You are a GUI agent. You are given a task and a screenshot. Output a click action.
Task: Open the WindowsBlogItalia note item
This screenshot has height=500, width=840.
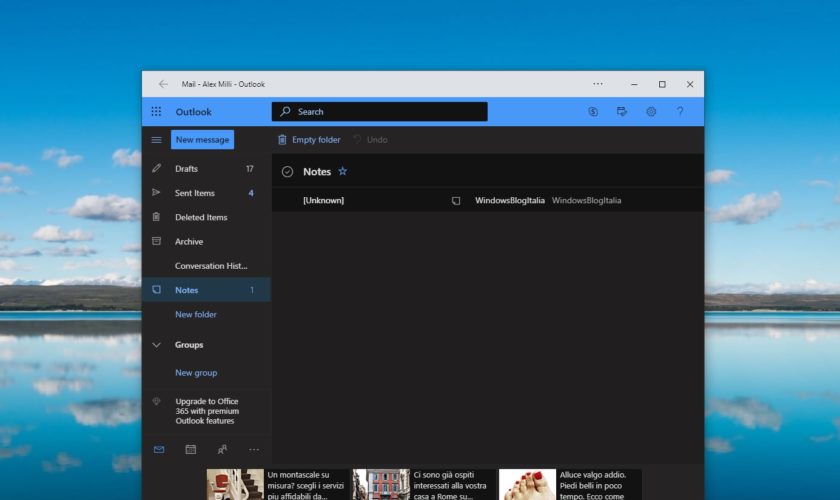[x=509, y=200]
